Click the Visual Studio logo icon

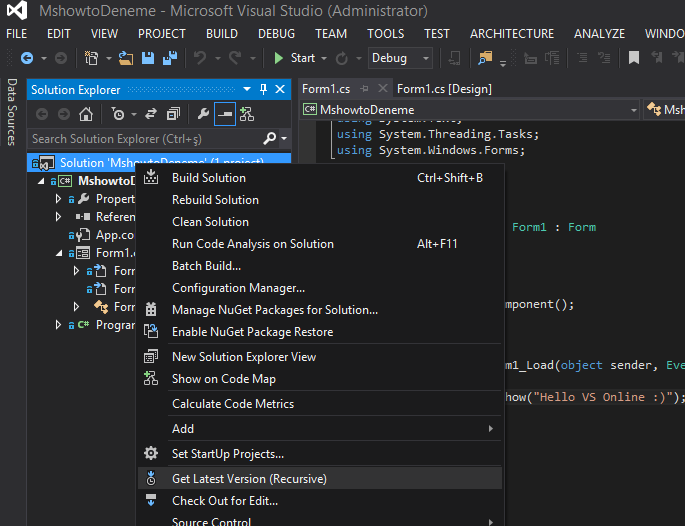tap(17, 10)
